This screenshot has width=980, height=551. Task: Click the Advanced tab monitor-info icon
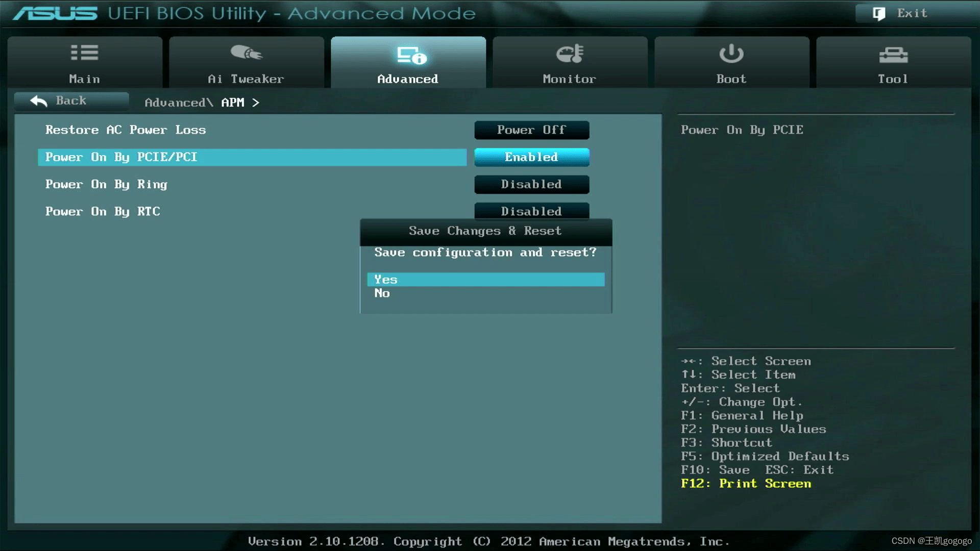point(411,55)
